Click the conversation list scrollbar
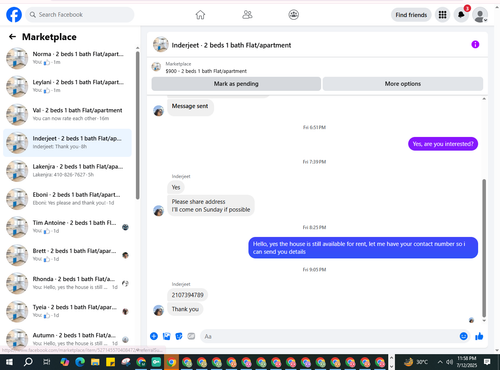Viewport: 500px width, 370px height. (x=137, y=125)
